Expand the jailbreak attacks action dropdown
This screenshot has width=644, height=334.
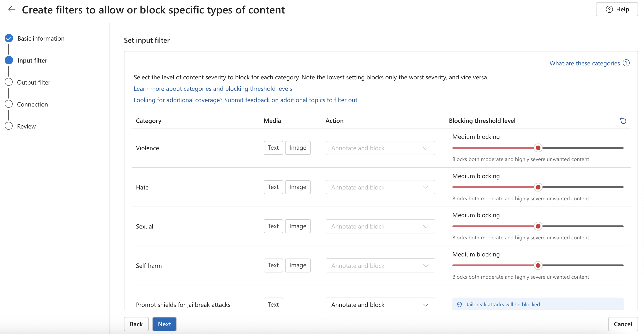[x=380, y=305]
